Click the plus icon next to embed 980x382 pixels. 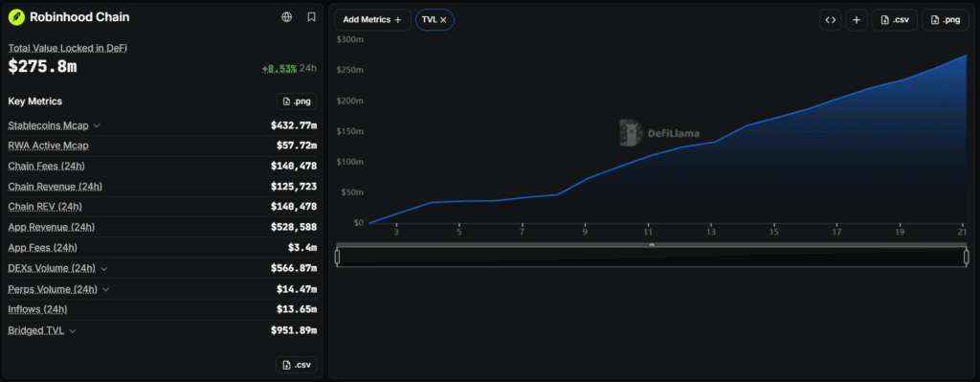(857, 20)
